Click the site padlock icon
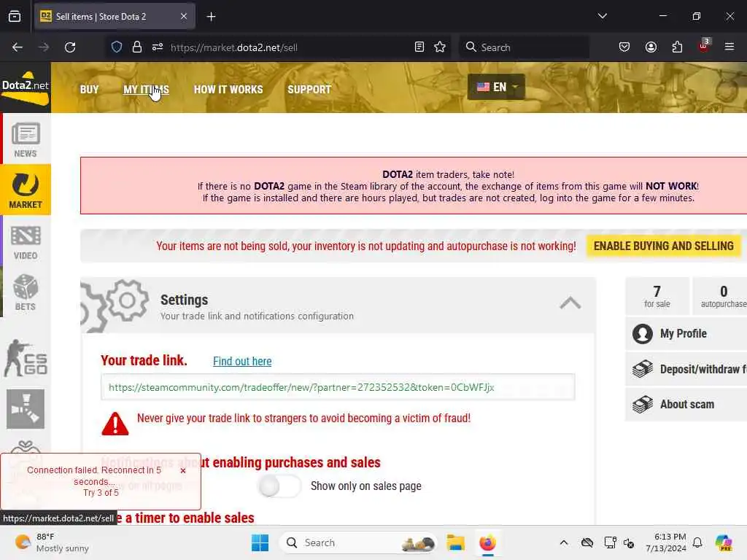 (136, 47)
